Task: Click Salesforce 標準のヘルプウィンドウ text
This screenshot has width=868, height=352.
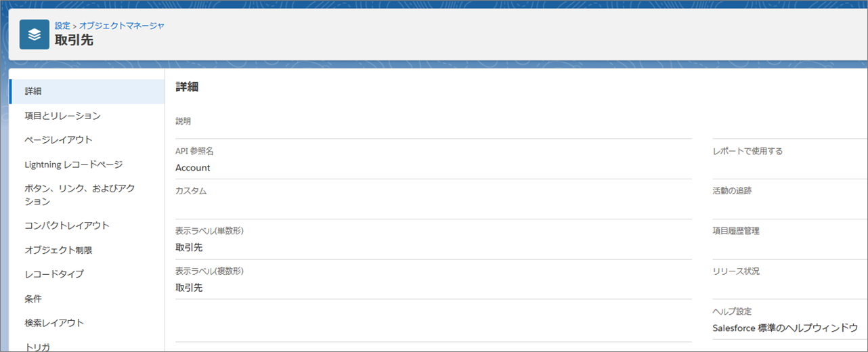Action: [x=785, y=328]
